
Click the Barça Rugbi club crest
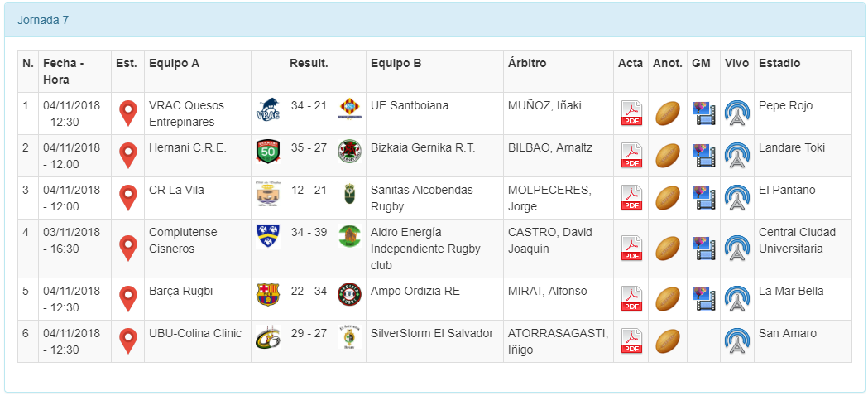click(x=267, y=294)
